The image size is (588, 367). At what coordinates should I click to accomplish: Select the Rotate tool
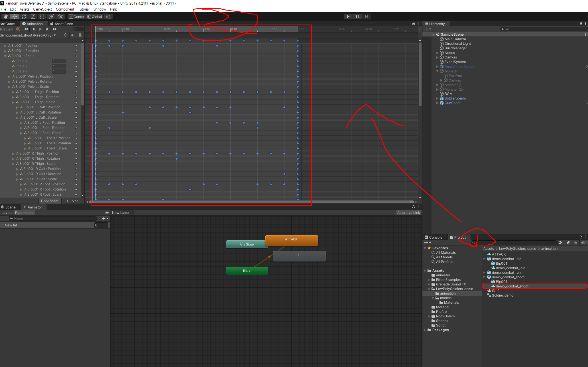tap(24, 17)
